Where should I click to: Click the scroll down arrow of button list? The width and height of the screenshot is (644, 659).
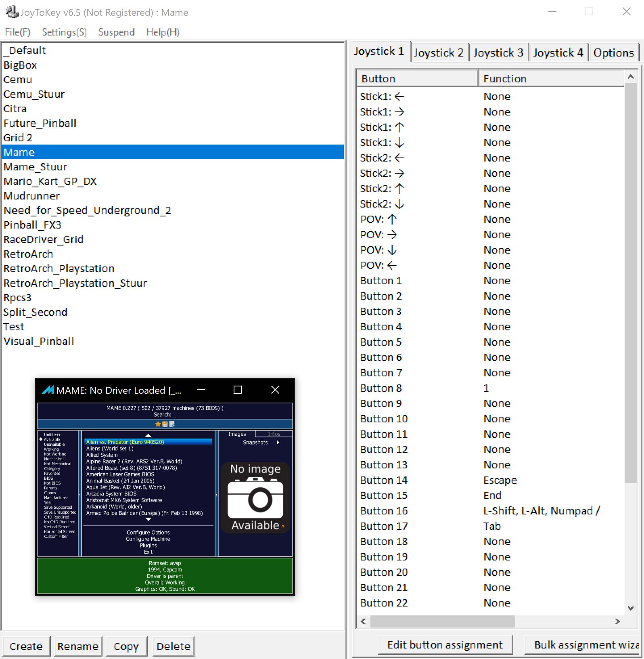click(x=631, y=608)
